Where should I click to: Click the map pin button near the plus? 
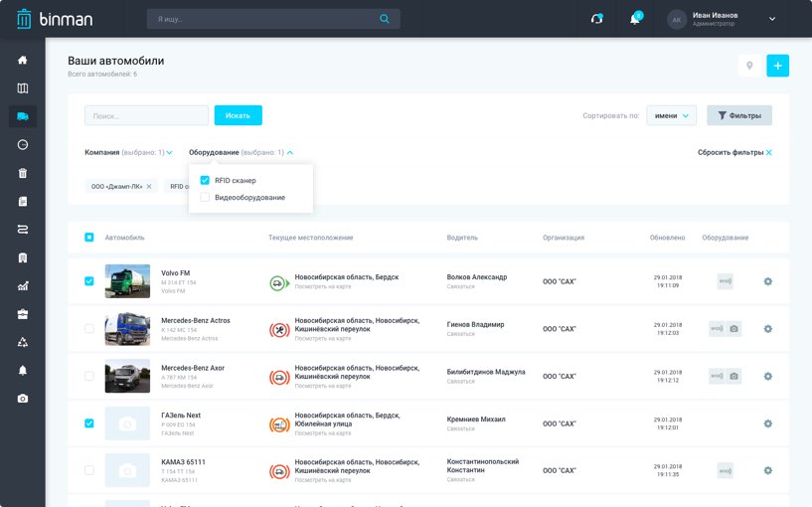[749, 66]
